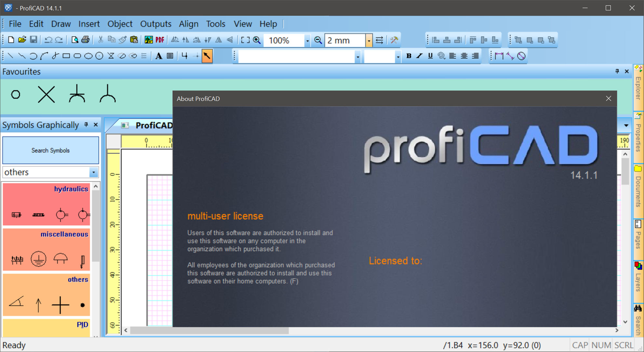Close the Symbols Graphically panel
The width and height of the screenshot is (644, 352).
click(x=96, y=124)
